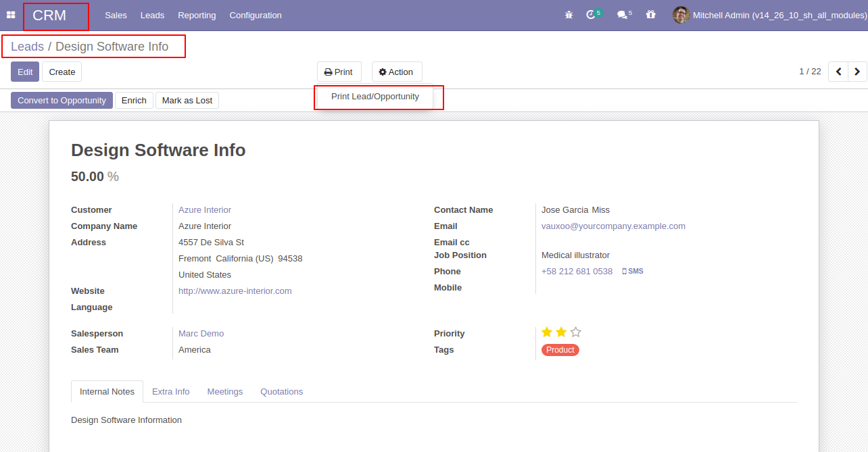Click Design Software Information note text
This screenshot has height=452, width=868.
pyautogui.click(x=126, y=420)
